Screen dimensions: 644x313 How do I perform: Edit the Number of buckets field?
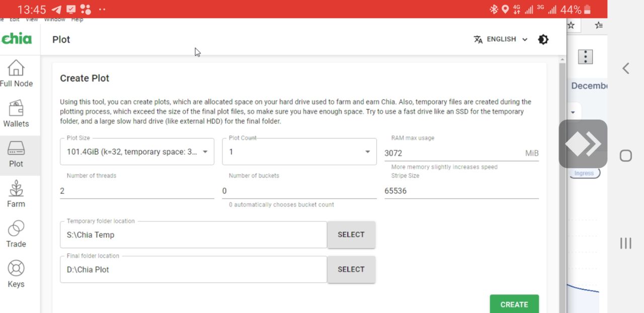coord(299,191)
